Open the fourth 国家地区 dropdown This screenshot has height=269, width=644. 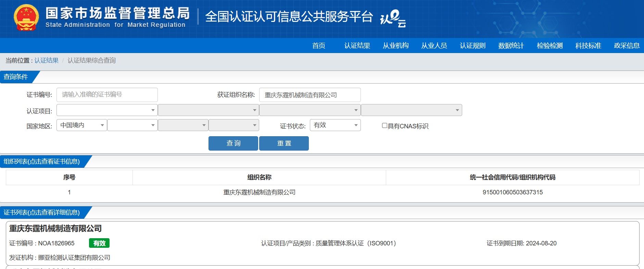click(234, 125)
